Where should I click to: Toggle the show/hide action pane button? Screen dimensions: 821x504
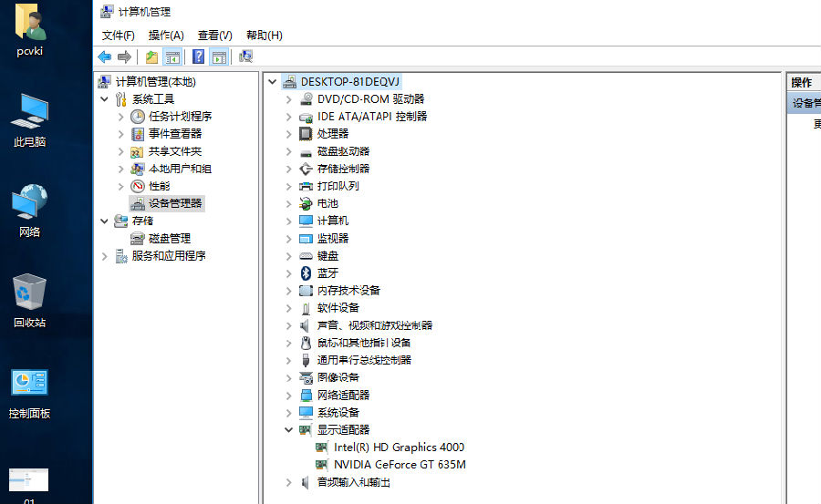click(x=219, y=57)
